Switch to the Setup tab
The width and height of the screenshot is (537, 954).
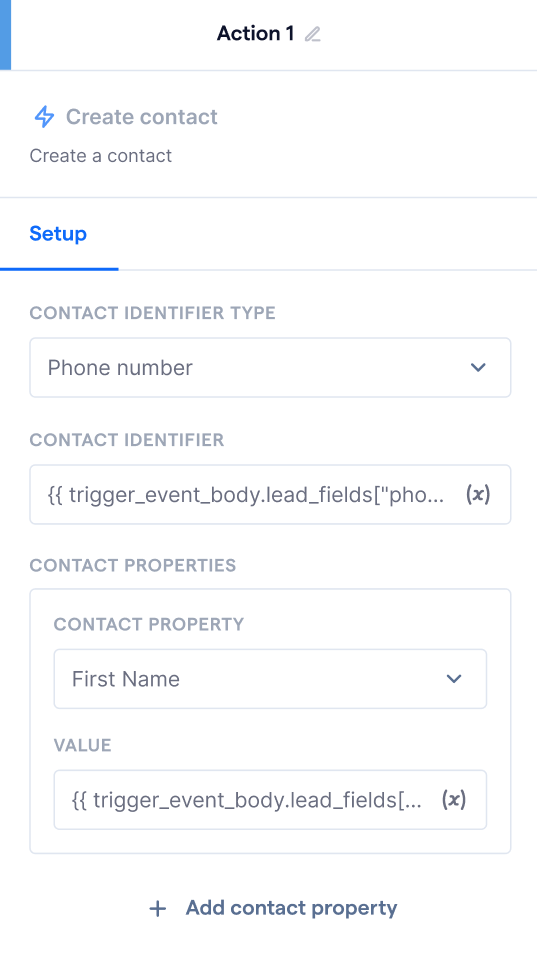58,234
